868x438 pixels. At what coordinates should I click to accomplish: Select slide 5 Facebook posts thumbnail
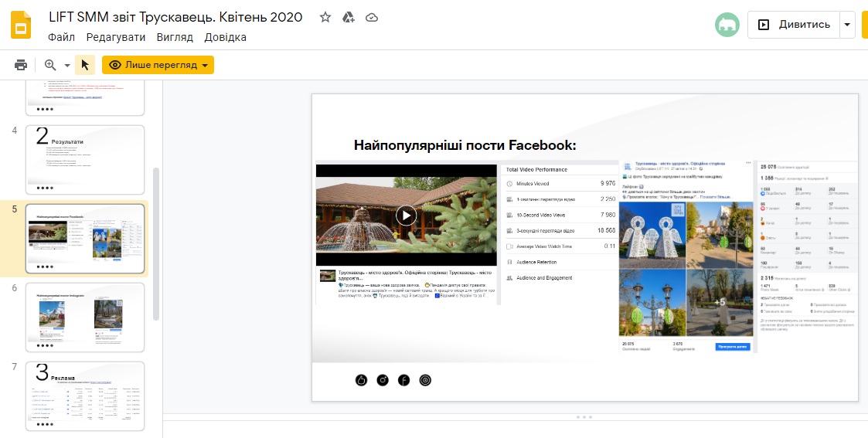[85, 239]
